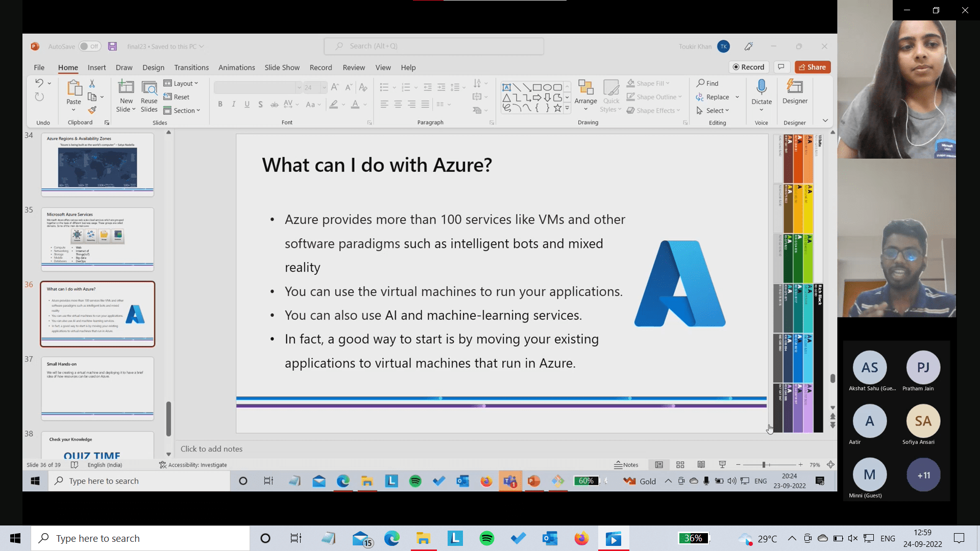Click the Dictate microphone icon
This screenshot has height=551, width=980.
[762, 87]
